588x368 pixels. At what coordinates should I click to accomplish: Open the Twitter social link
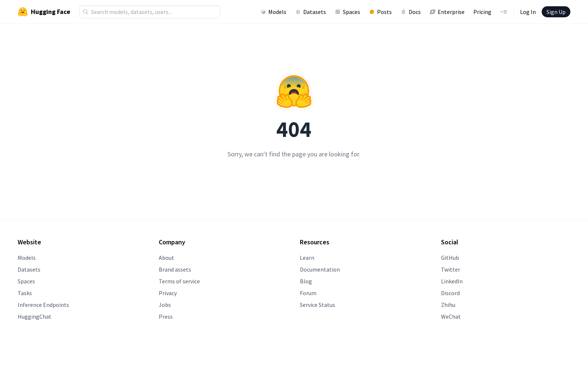coord(451,269)
